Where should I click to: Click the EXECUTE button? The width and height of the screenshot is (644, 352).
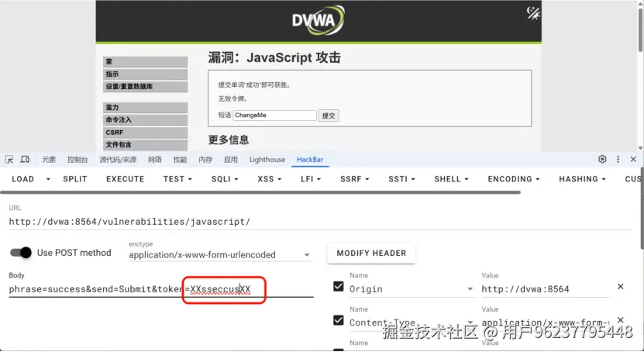(126, 179)
